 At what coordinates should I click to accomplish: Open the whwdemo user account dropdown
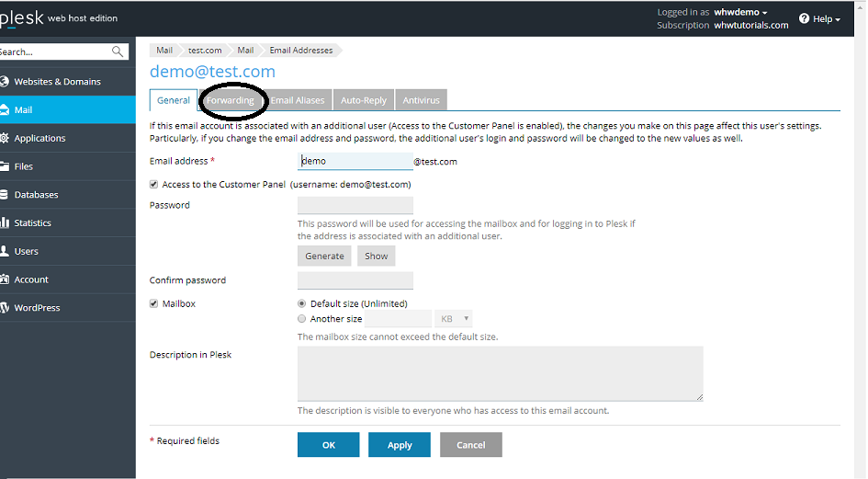tap(740, 13)
